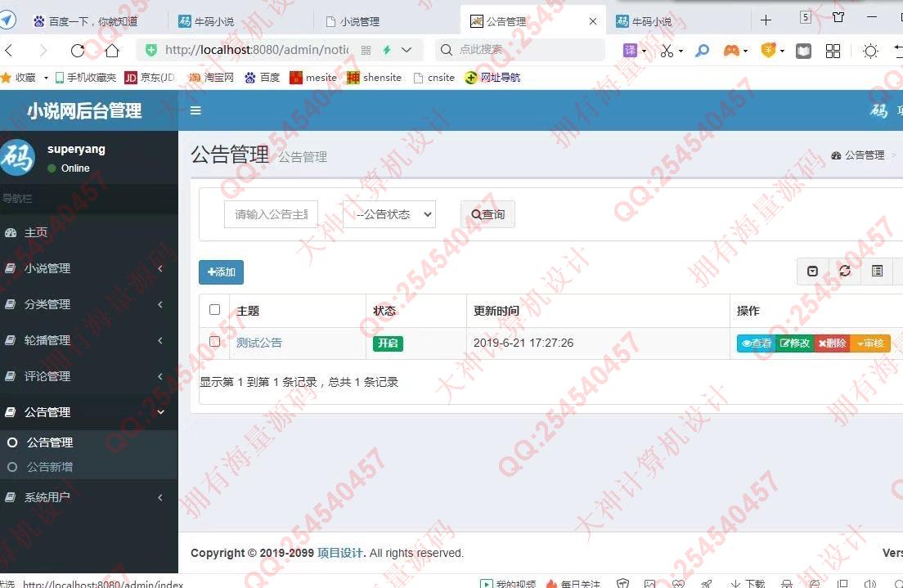The image size is (903, 588).
Task: Click the green lightning speed-mode icon
Action: point(387,50)
